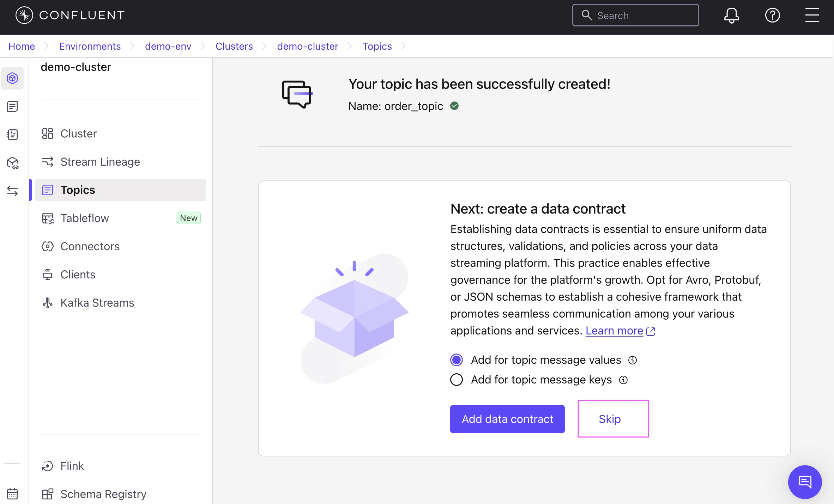Click the New badge beside Tableflow
The image size is (834, 504).
point(189,218)
